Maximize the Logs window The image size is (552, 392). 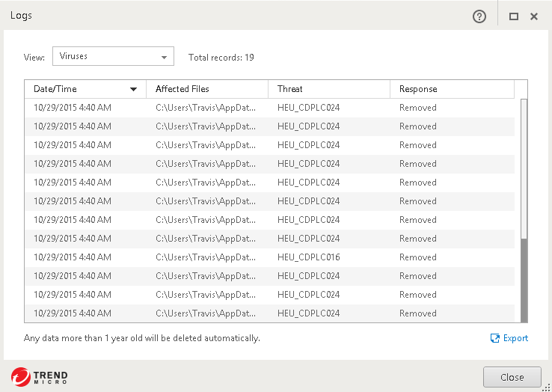[x=514, y=16]
